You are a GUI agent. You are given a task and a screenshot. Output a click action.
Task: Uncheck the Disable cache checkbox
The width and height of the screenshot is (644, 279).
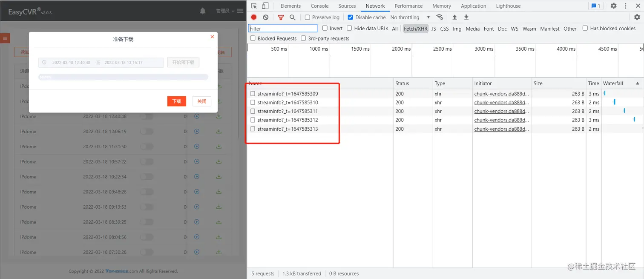coord(351,17)
